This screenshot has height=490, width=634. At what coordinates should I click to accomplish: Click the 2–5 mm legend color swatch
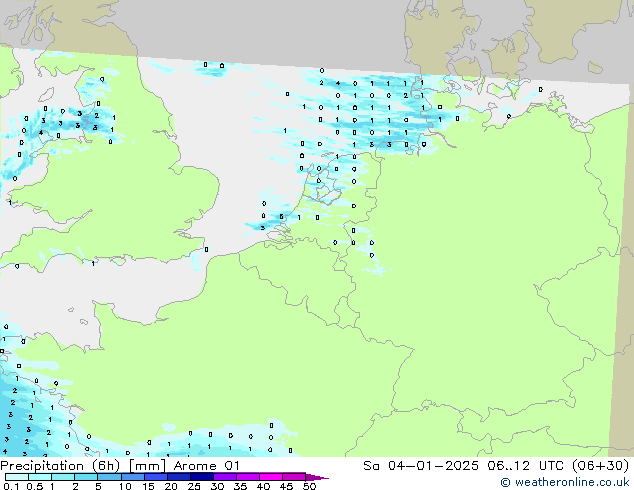(x=86, y=477)
